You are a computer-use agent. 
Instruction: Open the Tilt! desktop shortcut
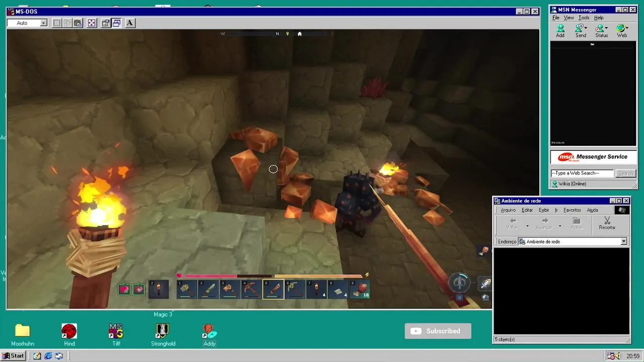(116, 335)
